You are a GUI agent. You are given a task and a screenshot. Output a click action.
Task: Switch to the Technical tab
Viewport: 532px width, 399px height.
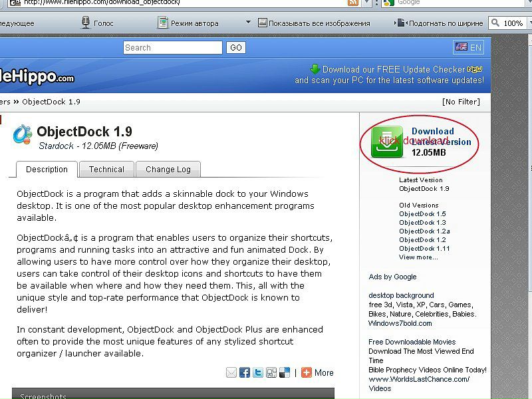[x=106, y=170]
